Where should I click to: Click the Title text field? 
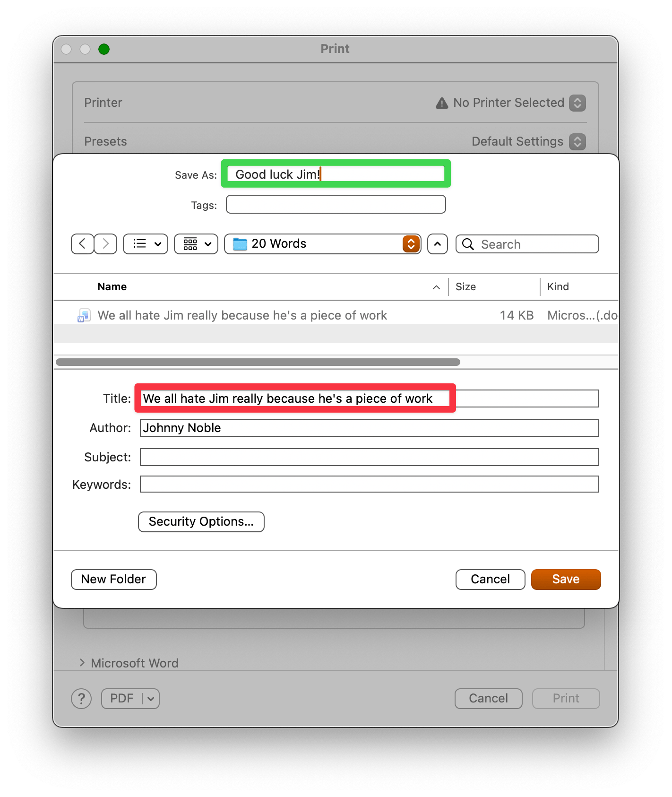pos(370,398)
